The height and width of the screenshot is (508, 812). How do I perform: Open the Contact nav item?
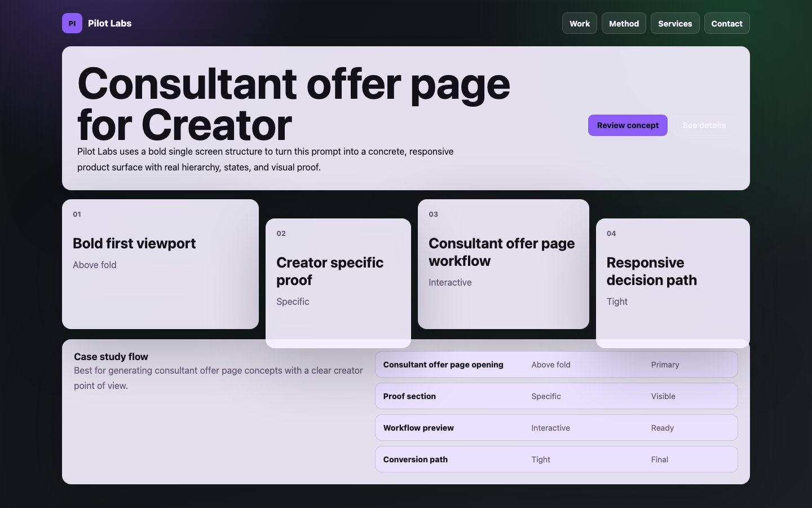tap(727, 23)
